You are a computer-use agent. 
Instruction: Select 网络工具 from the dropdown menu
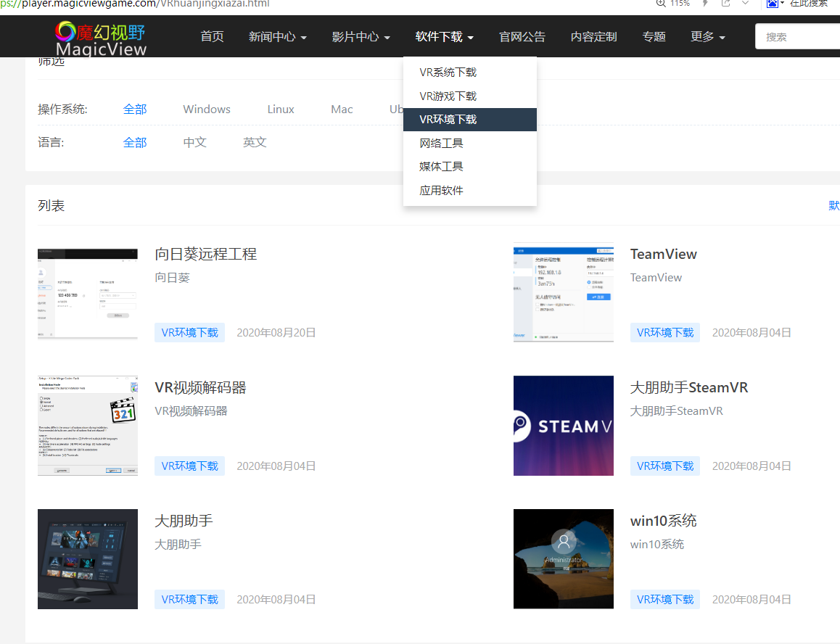click(x=470, y=143)
